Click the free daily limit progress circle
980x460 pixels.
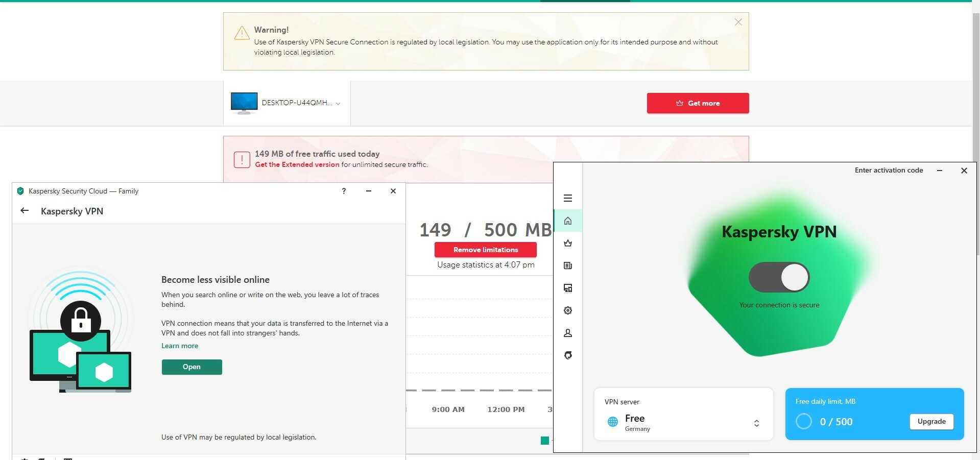coord(803,421)
